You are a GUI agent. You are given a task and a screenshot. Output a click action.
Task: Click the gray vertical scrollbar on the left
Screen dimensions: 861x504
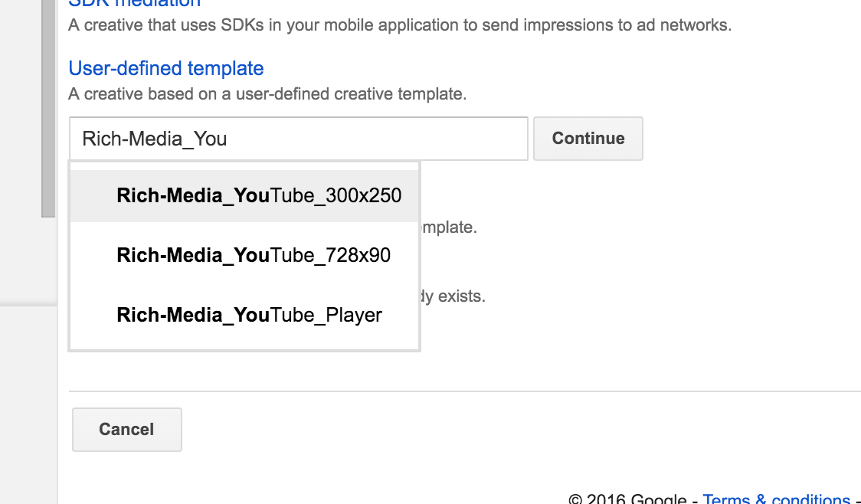[x=48, y=107]
